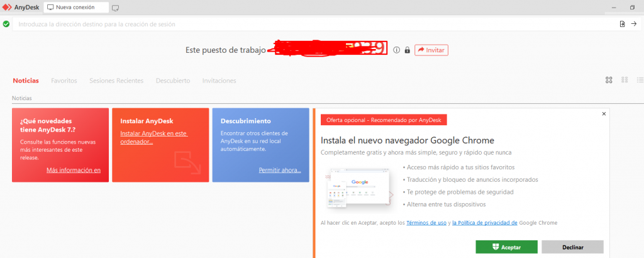Open the workstation info icon
The height and width of the screenshot is (258, 644).
click(396, 50)
